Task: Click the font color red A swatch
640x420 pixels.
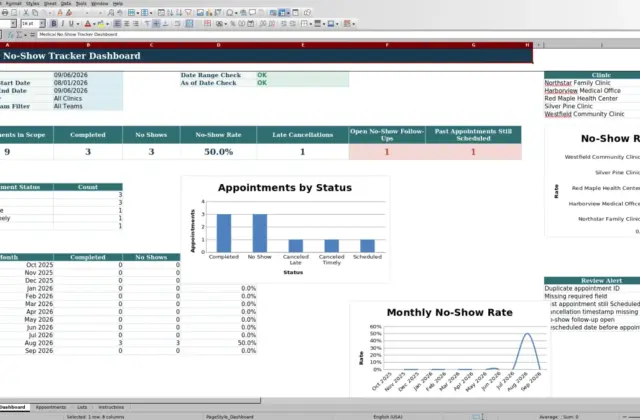Action: [x=87, y=24]
